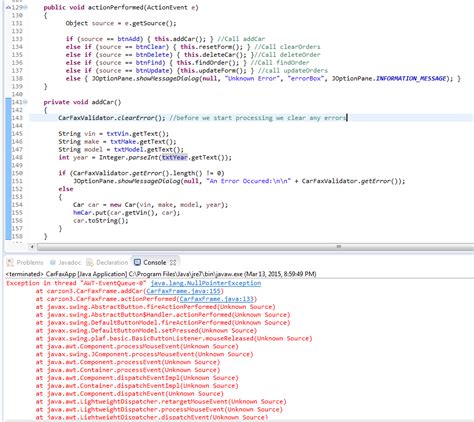Screen dimensions: 474x422
Task: Click txtVin on line 145
Action: coord(117,134)
